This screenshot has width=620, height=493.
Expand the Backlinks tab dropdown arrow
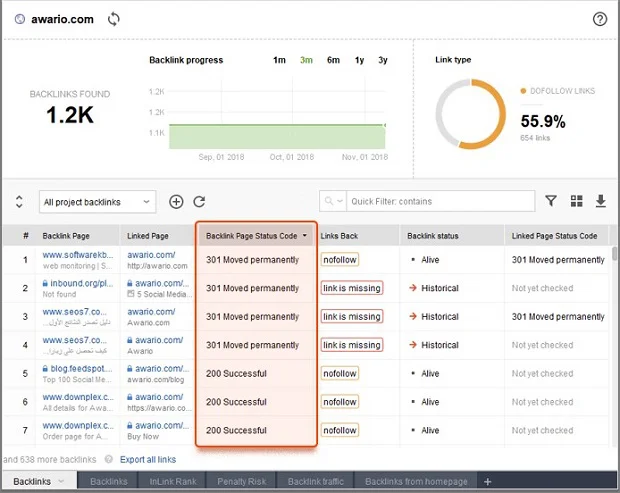coord(61,482)
